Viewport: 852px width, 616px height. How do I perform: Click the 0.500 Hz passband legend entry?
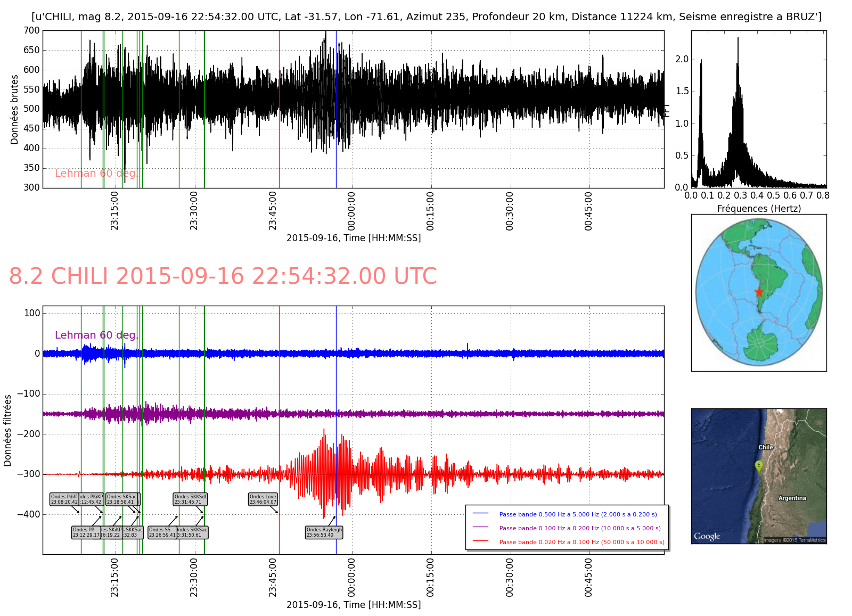578,514
